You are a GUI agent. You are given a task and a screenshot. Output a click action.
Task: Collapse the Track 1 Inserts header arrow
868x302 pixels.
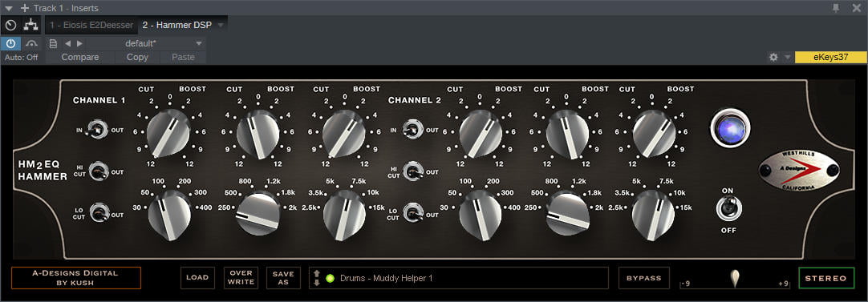coord(8,8)
